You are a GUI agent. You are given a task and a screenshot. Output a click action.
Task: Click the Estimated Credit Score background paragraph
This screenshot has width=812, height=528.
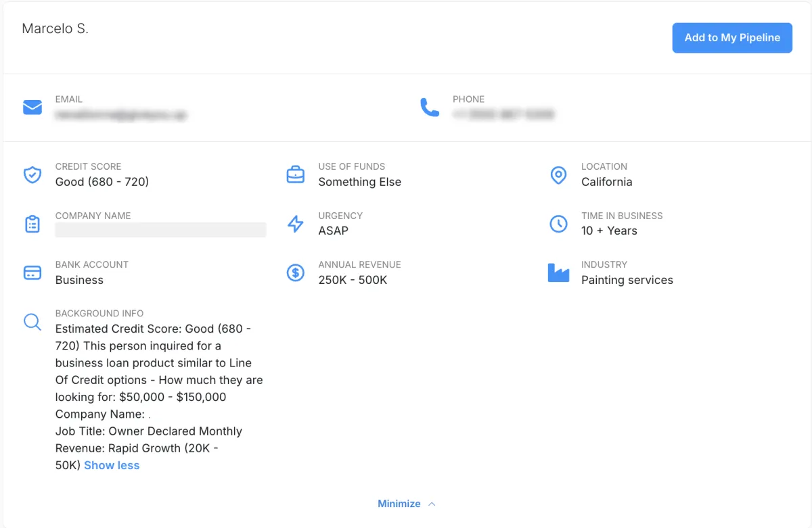[159, 397]
